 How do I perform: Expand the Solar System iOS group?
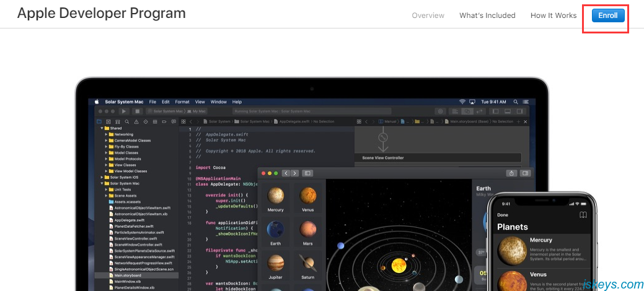[102, 177]
